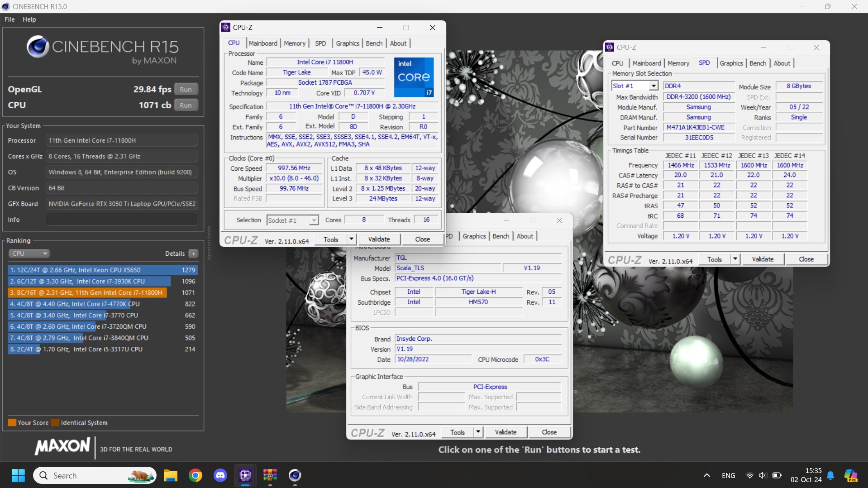Viewport: 868px width, 488px height.
Task: Click the Cinebench R15 logo
Action: coord(103,50)
